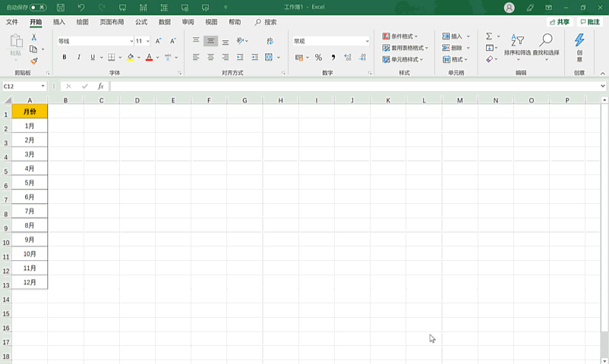609x364 pixels.
Task: Open the user account avatar
Action: [x=509, y=8]
